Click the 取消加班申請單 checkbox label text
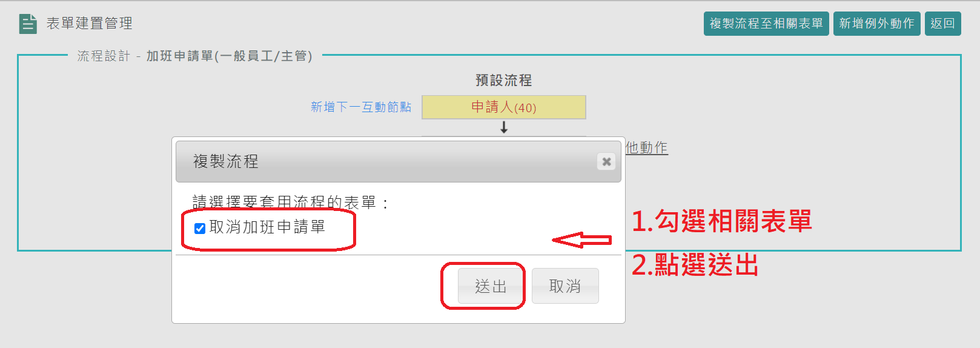This screenshot has width=980, height=348. [267, 227]
